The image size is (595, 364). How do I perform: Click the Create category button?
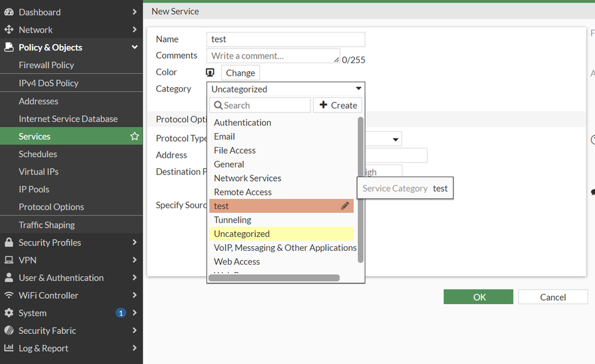(338, 105)
